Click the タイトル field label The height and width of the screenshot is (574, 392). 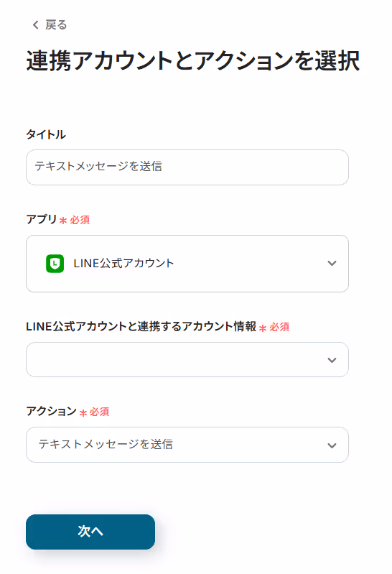pos(46,134)
